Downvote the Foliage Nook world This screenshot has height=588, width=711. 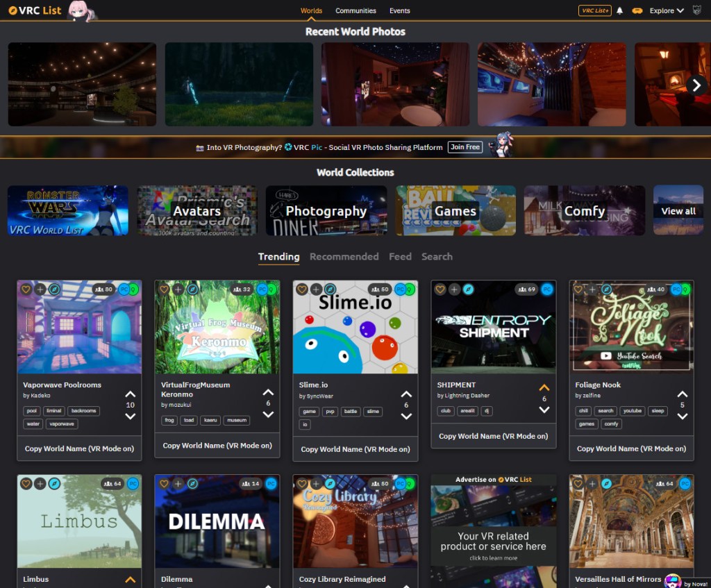[x=683, y=417]
